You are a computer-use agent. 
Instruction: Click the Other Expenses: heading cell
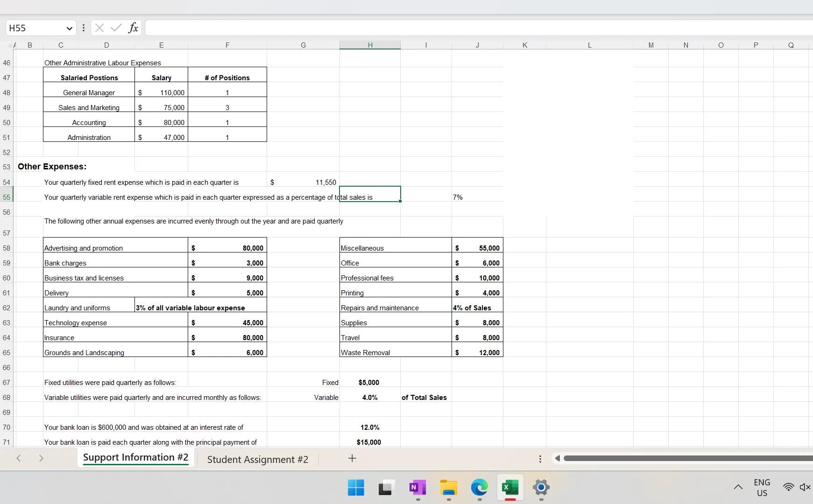52,167
